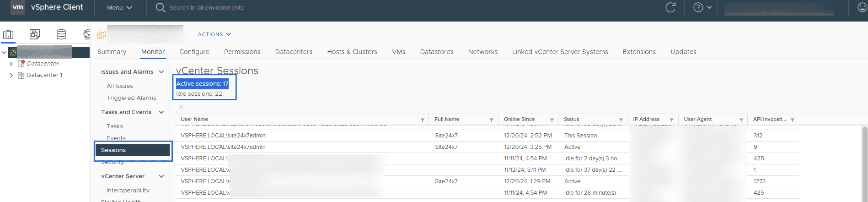Filter the IP Address column
The height and width of the screenshot is (202, 868).
(x=671, y=120)
